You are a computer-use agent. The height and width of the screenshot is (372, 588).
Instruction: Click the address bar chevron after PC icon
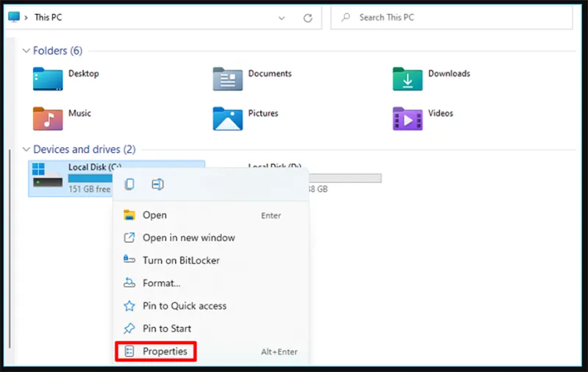coord(26,18)
